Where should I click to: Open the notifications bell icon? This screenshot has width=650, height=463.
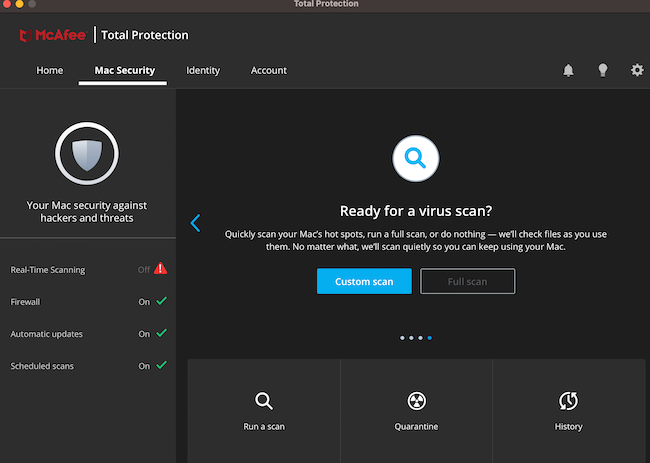[x=568, y=70]
